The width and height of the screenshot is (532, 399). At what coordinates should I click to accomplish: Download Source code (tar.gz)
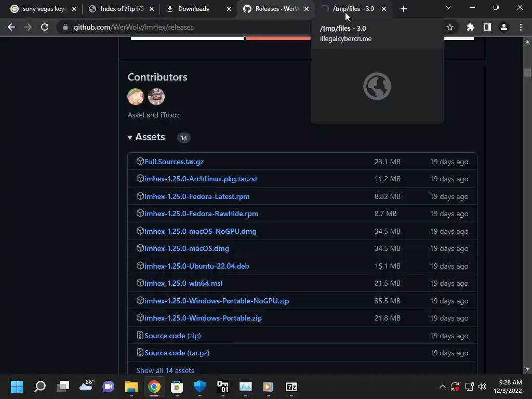tap(177, 353)
